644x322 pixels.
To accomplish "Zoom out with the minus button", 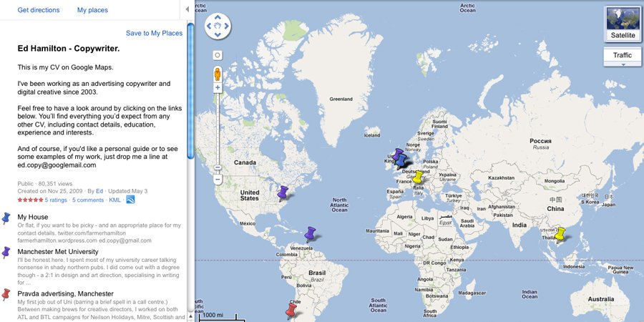I will tap(218, 180).
